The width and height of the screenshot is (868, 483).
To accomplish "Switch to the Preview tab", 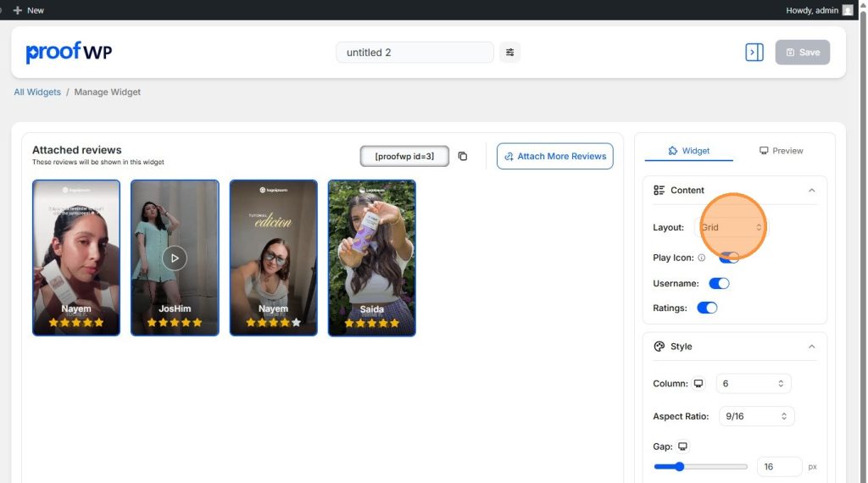I will [781, 151].
